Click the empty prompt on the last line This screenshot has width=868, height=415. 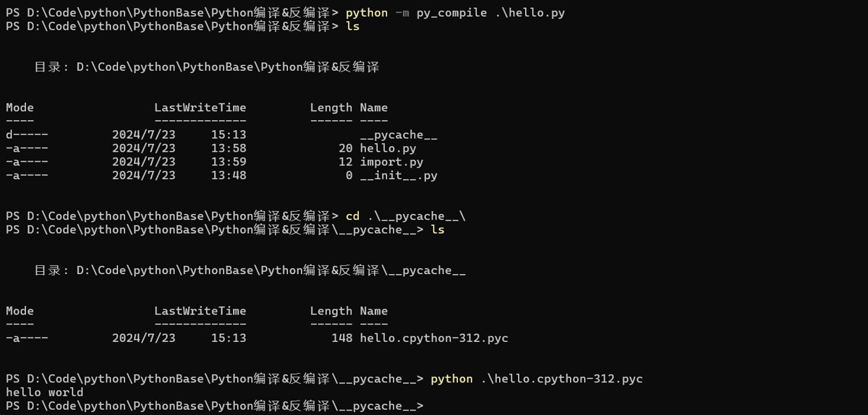coord(215,406)
